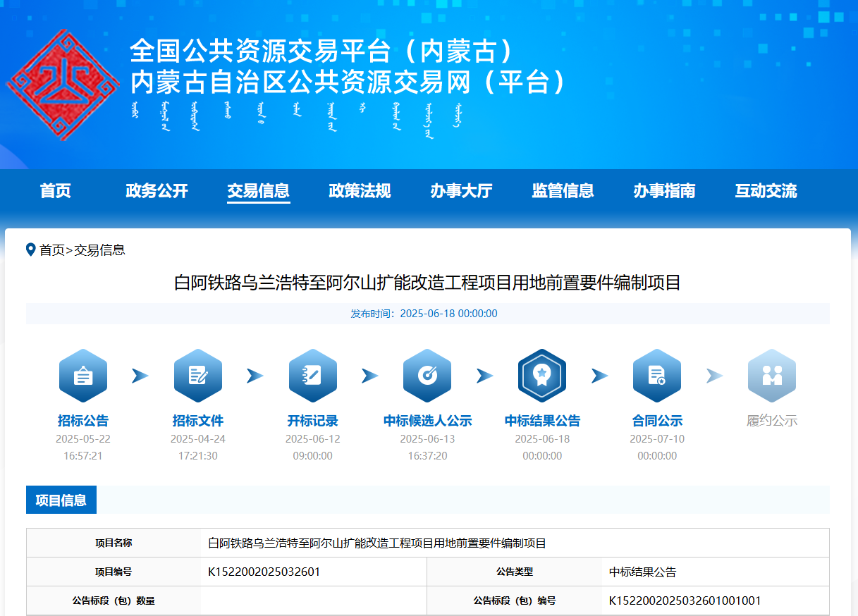Click the 合同公示 document icon
The image size is (858, 616).
click(657, 376)
